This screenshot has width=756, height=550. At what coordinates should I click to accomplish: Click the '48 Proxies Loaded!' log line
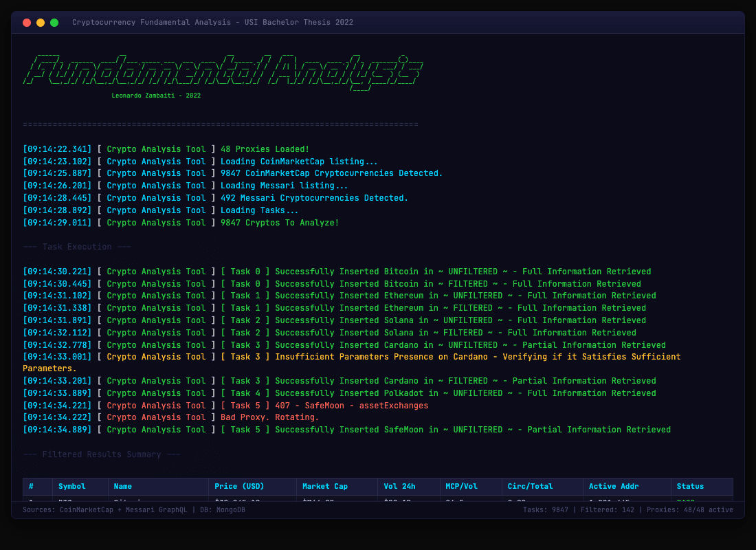point(265,149)
